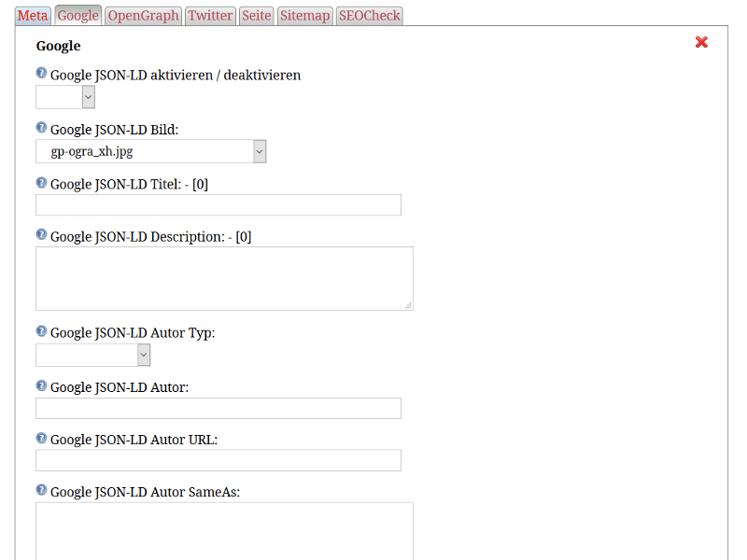Focus the JSON-LD Description textarea
The width and height of the screenshot is (747, 560).
224,278
